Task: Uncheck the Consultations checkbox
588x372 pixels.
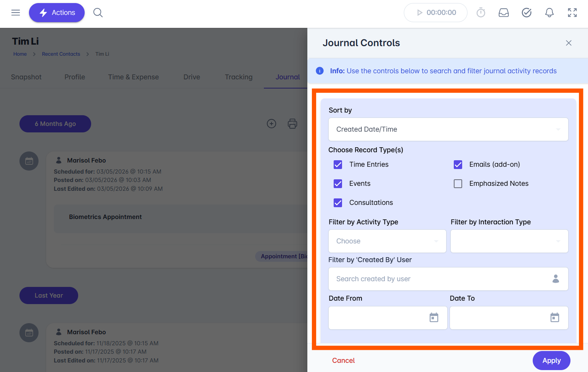Action: (338, 203)
